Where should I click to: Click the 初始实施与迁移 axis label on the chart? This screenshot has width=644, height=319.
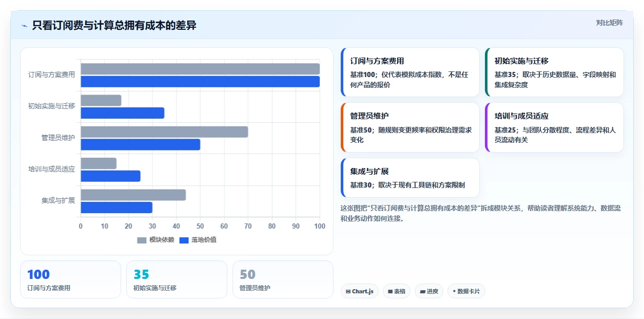[x=51, y=106]
